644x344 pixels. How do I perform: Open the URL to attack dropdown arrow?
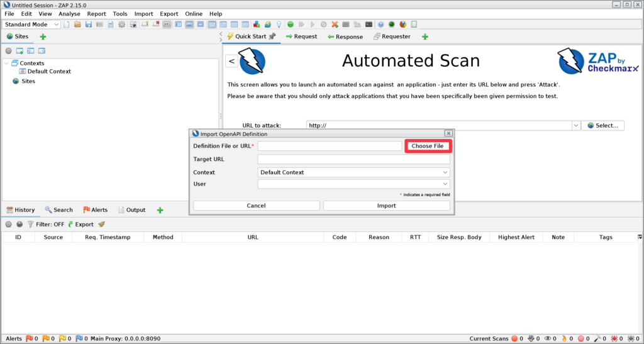[x=576, y=126]
